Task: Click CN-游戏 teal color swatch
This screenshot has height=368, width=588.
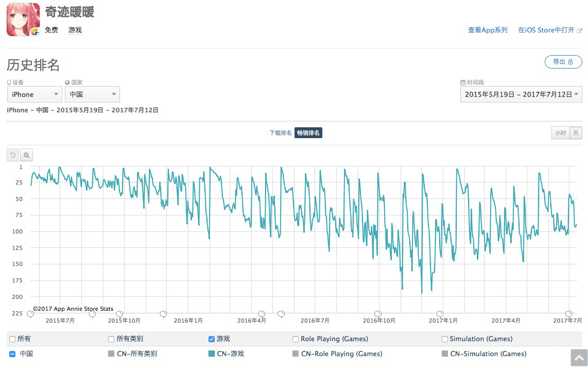Action: [x=212, y=354]
